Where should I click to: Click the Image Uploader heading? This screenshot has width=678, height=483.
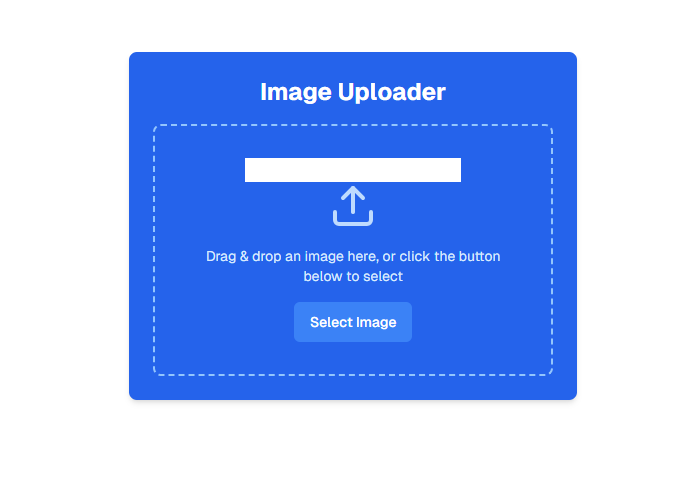click(x=353, y=92)
